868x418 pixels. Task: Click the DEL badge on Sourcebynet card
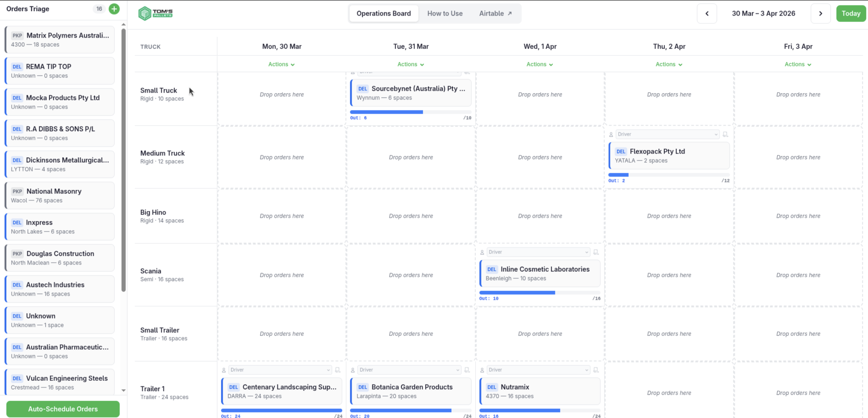[363, 89]
